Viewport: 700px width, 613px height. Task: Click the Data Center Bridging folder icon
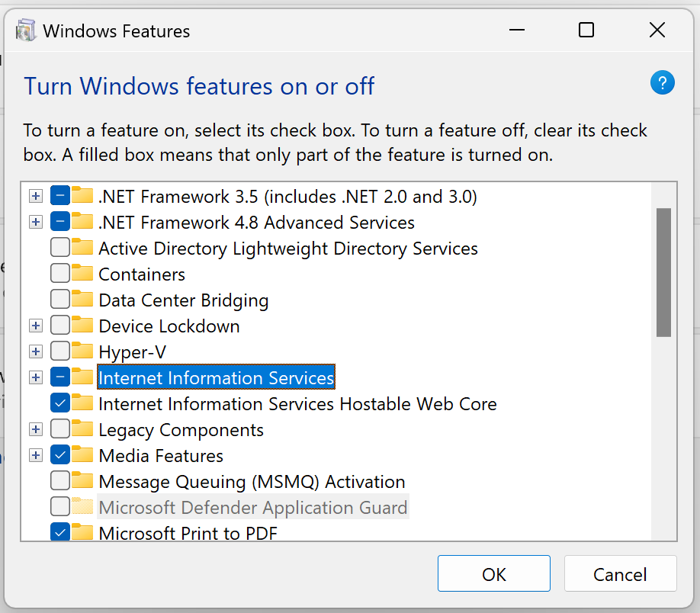82,299
